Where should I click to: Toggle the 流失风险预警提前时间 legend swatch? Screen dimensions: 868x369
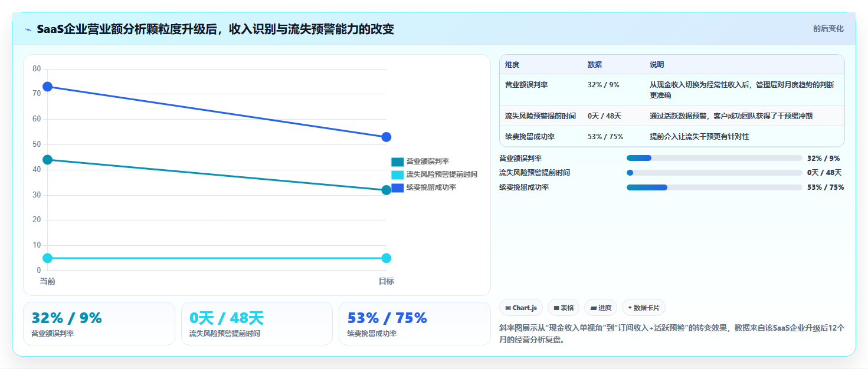(398, 174)
